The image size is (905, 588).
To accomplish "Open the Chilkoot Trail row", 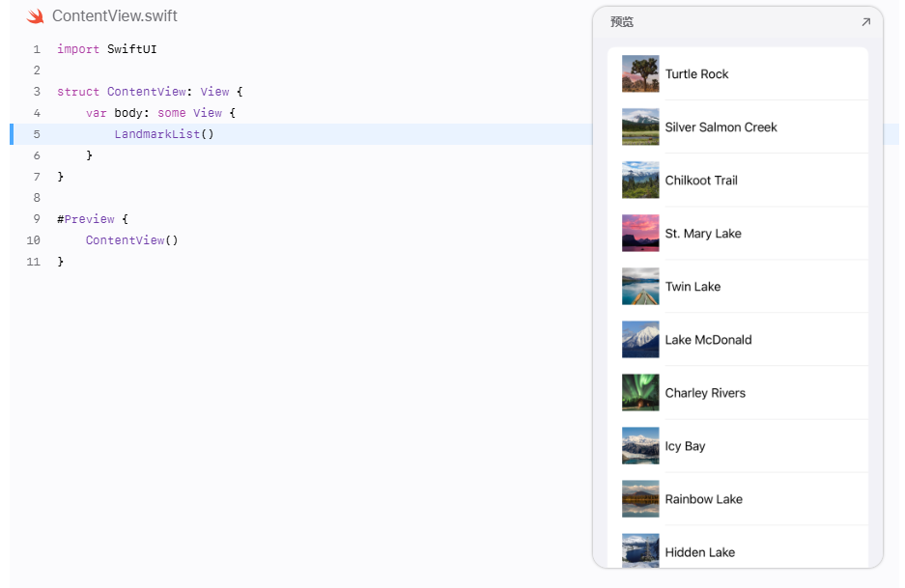I will (x=738, y=180).
